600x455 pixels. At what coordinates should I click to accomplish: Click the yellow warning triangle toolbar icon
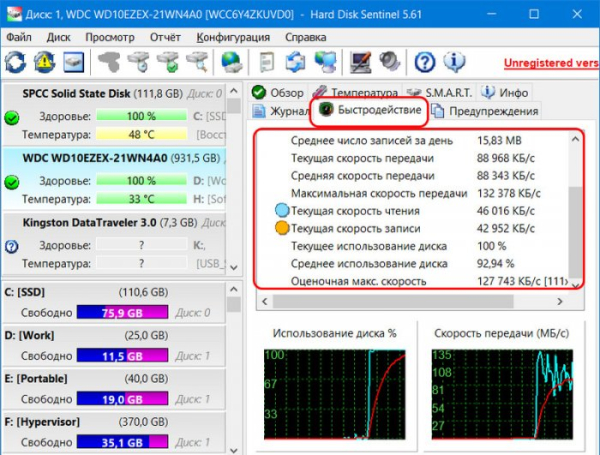pos(45,63)
